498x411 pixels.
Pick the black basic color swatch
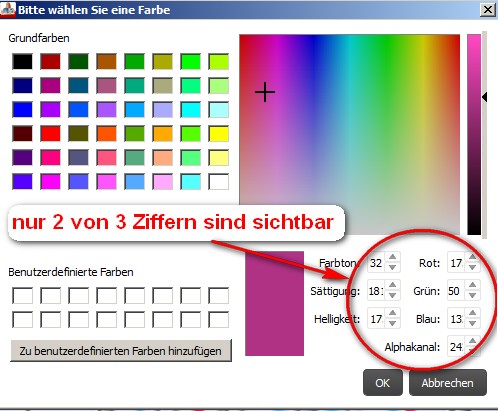tap(23, 61)
